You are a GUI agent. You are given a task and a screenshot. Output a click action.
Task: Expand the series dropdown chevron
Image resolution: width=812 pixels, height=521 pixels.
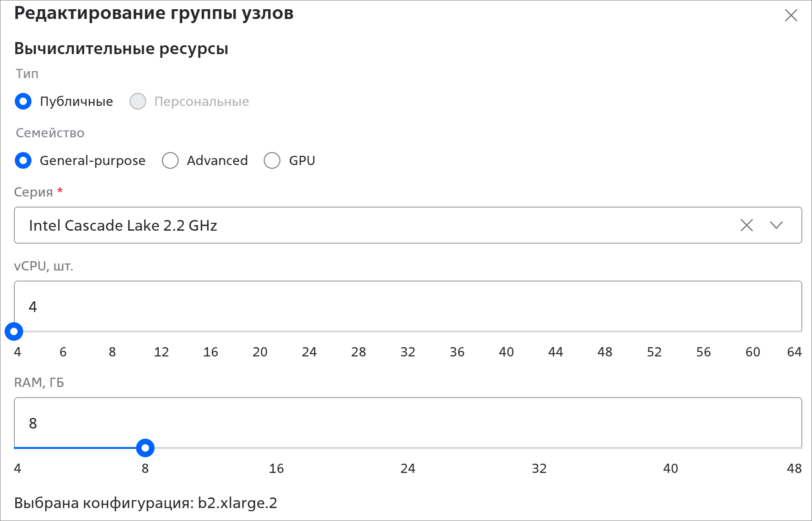tap(776, 225)
